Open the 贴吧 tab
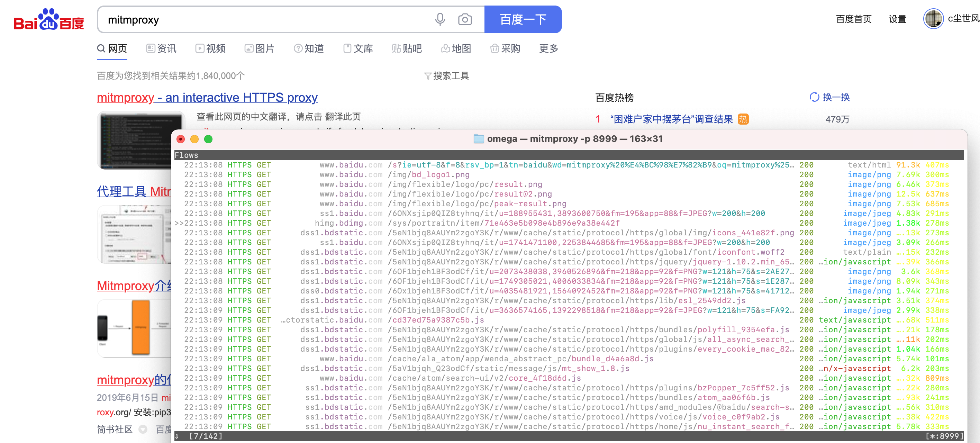This screenshot has width=980, height=443. coord(407,49)
